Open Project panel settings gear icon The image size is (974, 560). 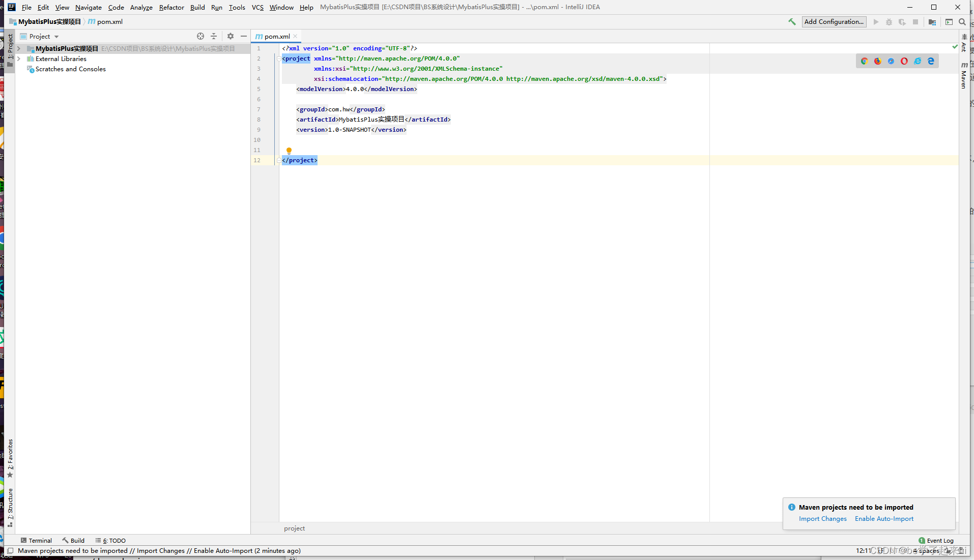[x=231, y=36]
